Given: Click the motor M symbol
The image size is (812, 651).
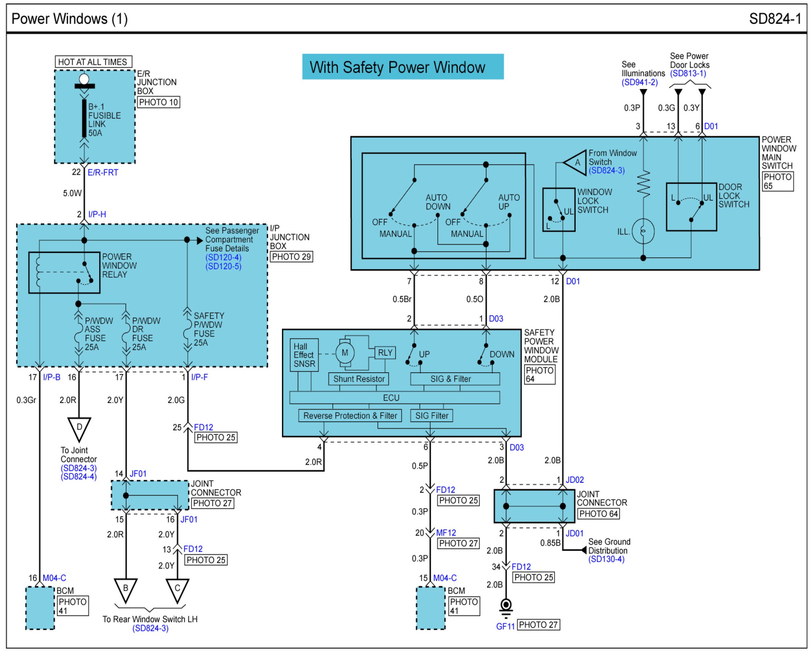Looking at the screenshot, I should coord(344,353).
